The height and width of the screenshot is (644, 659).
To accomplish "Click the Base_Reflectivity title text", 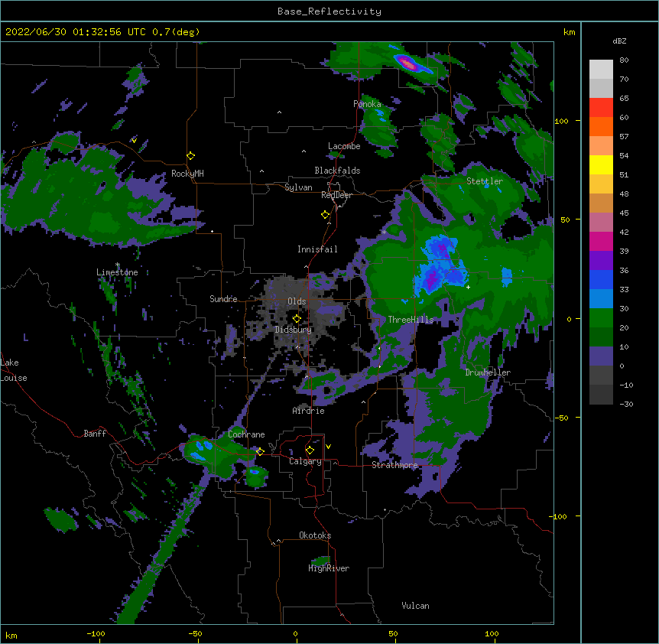I will 329,11.
